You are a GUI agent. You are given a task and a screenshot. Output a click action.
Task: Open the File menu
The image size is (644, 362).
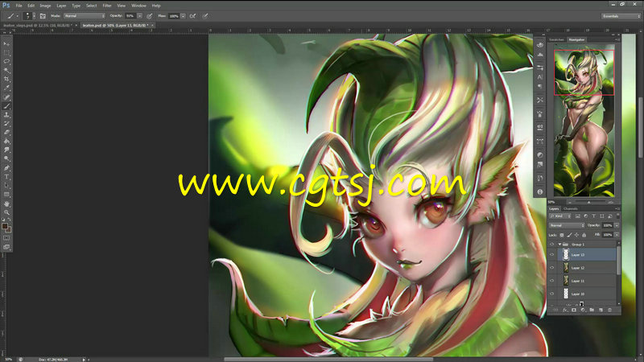(x=19, y=6)
